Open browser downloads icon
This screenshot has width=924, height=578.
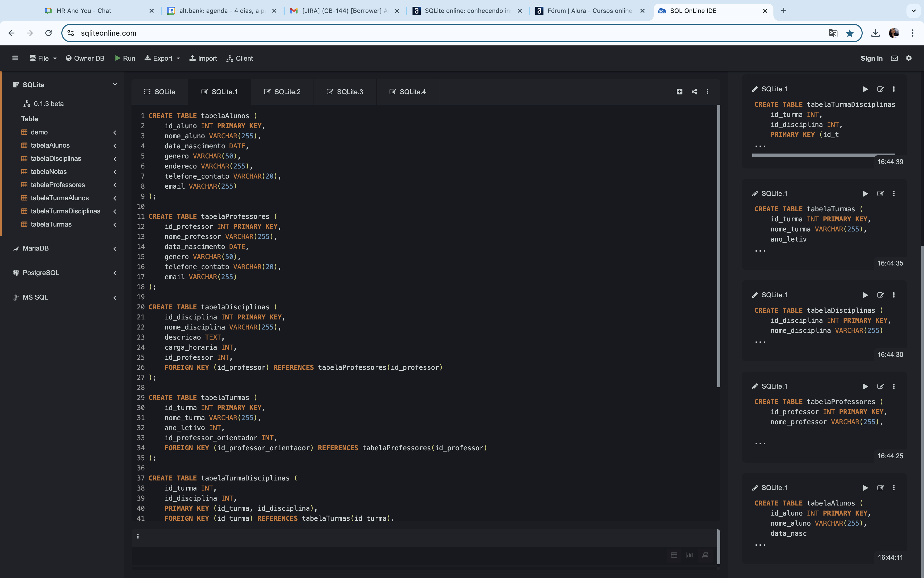coord(876,33)
